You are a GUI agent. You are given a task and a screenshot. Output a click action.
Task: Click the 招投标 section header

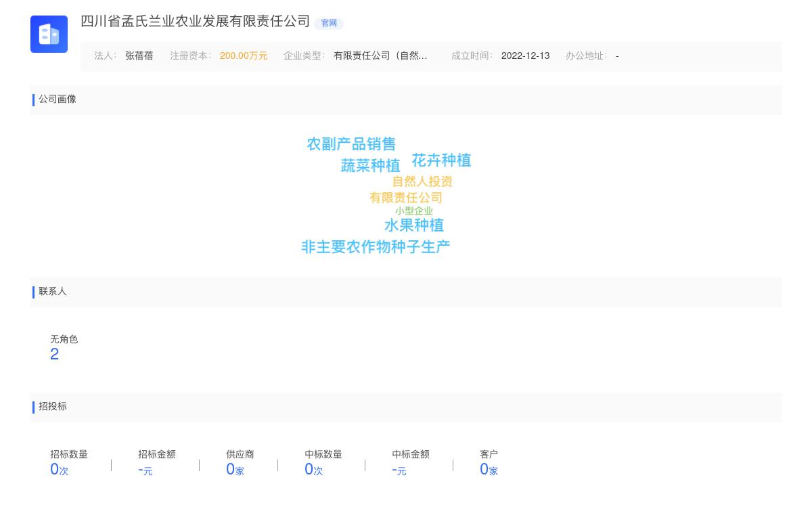[x=53, y=407]
